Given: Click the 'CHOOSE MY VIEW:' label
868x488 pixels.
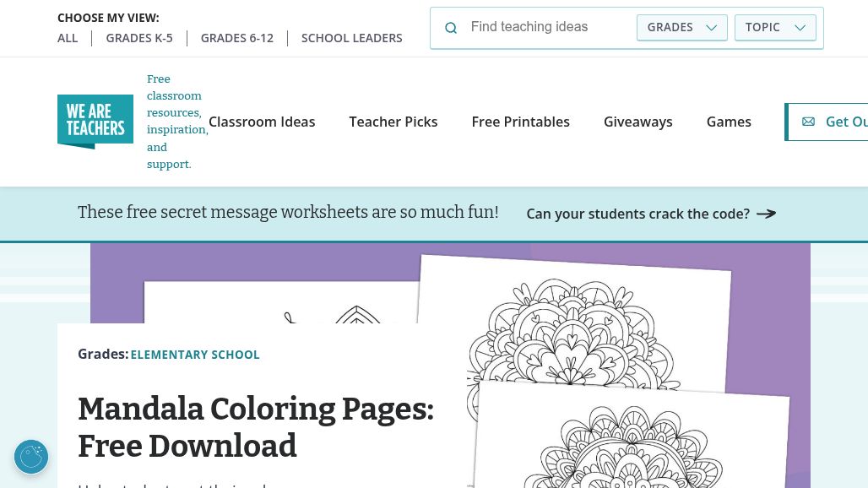Looking at the screenshot, I should [x=108, y=18].
